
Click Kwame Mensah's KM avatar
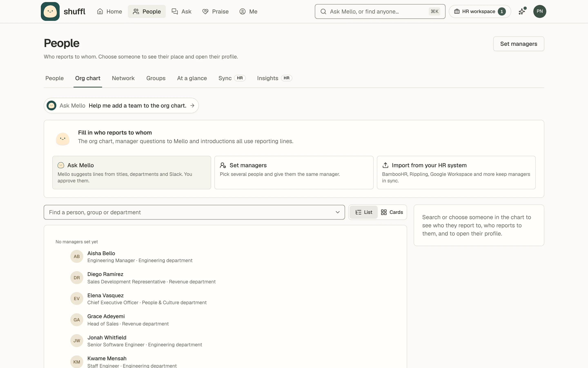[77, 362]
